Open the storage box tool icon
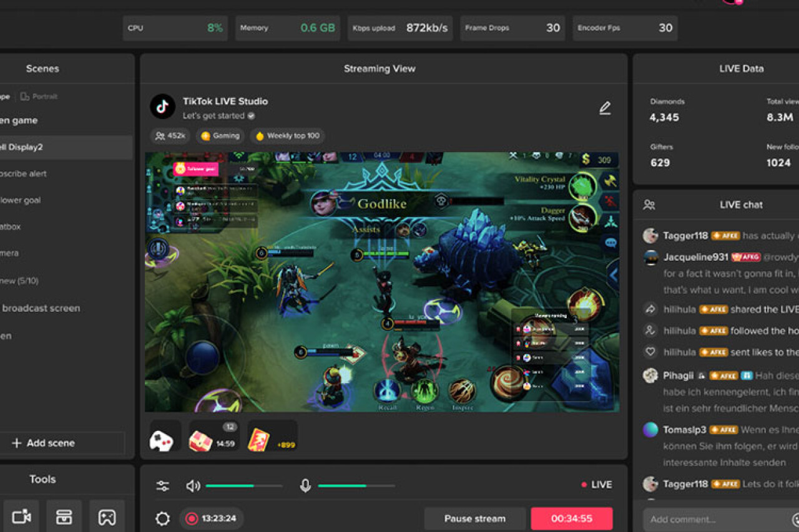Screen dimensions: 799x532 pyautogui.click(x=64, y=516)
